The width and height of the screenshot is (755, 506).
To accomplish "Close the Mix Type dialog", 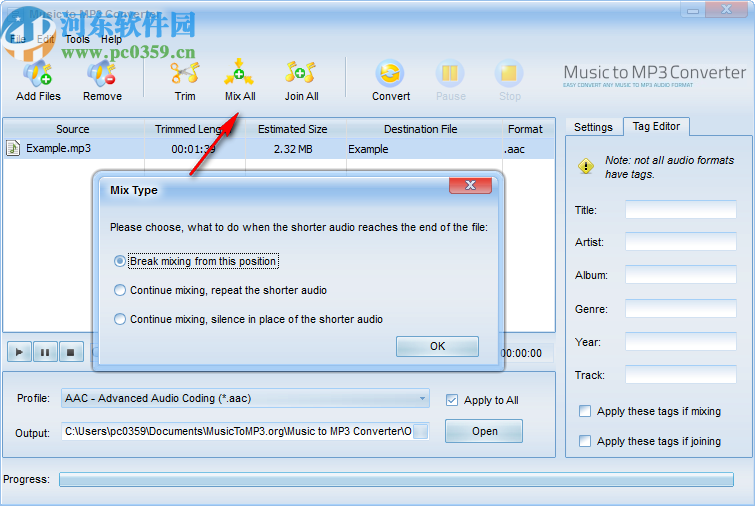I will (470, 185).
